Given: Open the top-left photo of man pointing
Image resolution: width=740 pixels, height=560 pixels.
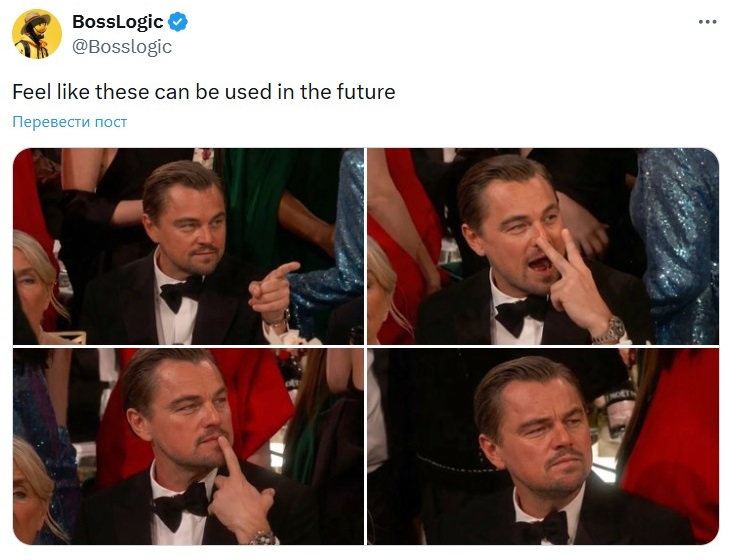Looking at the screenshot, I should (x=188, y=246).
